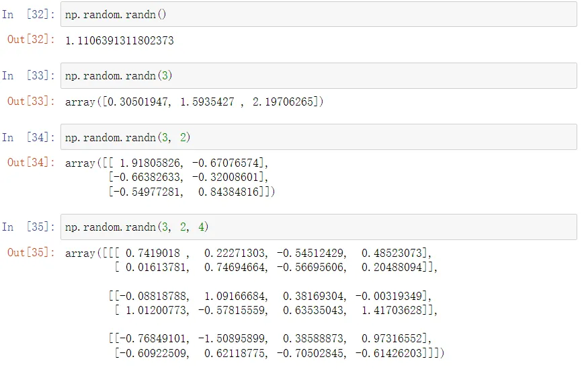Click the Out[35] output prompt
This screenshot has height=386, width=588.
31,253
